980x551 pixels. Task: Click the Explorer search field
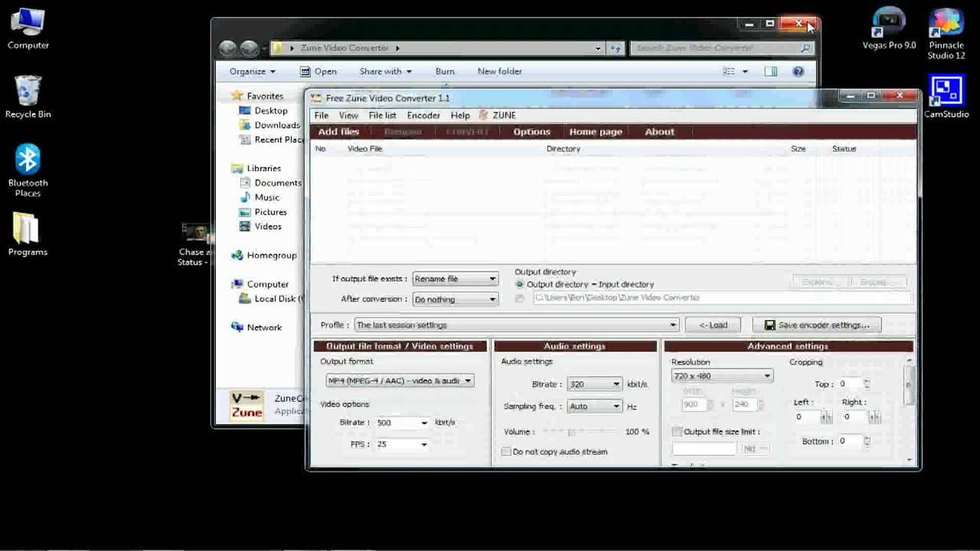[721, 48]
